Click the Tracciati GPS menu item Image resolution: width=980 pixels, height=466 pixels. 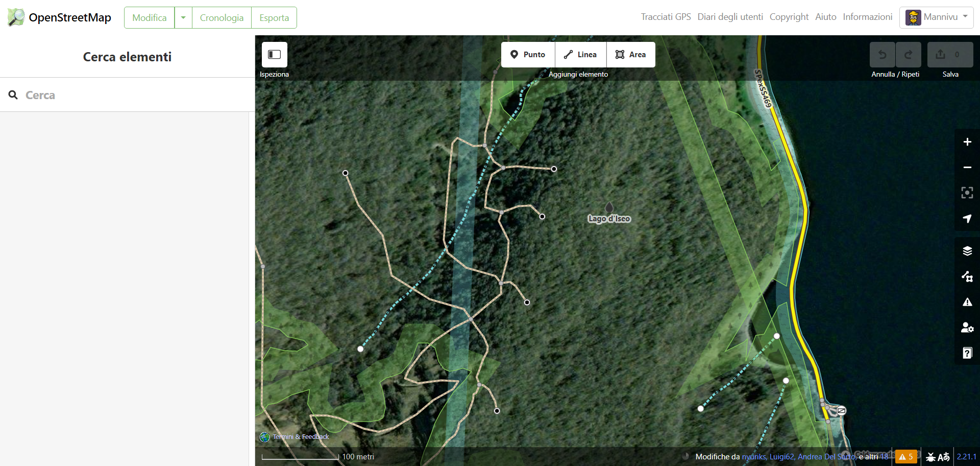(665, 16)
